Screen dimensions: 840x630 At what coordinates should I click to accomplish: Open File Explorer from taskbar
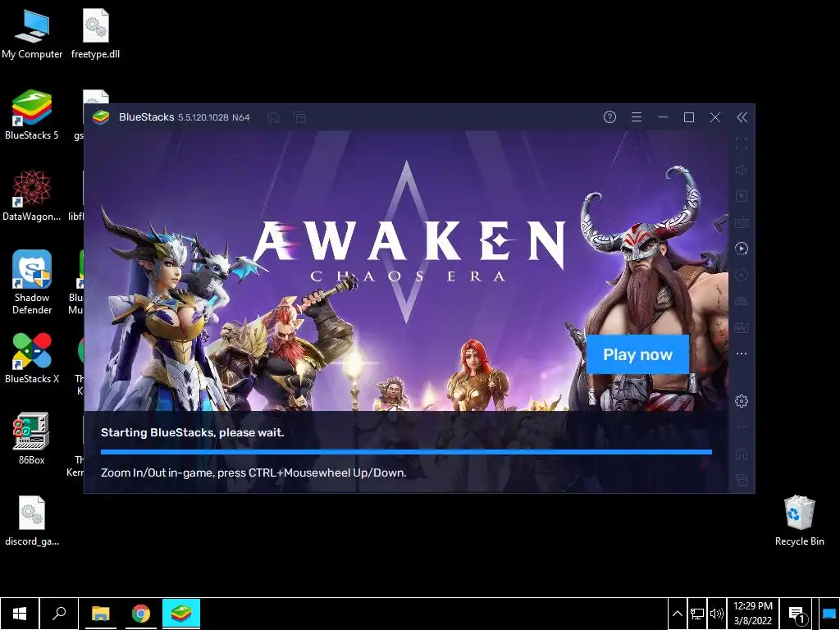point(100,614)
